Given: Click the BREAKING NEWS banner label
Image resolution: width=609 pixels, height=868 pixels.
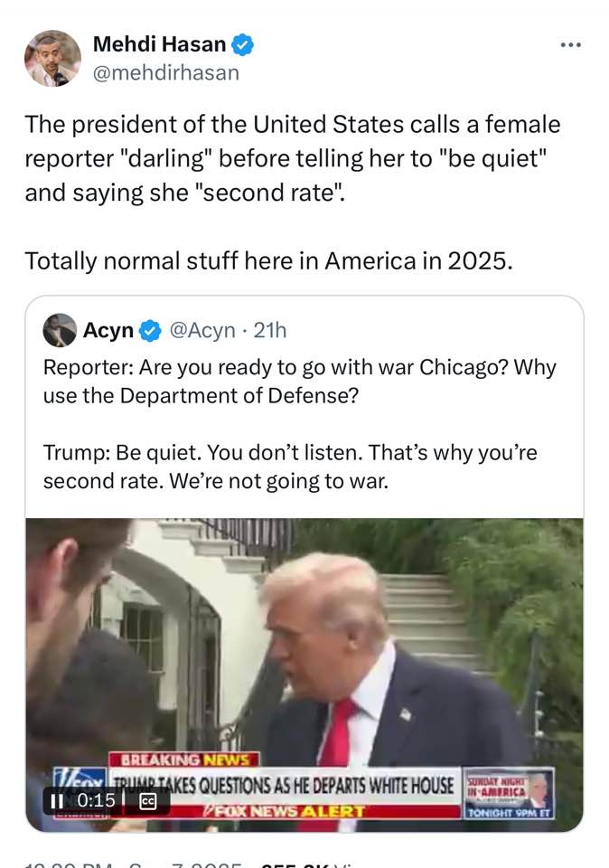Looking at the screenshot, I should tap(184, 759).
